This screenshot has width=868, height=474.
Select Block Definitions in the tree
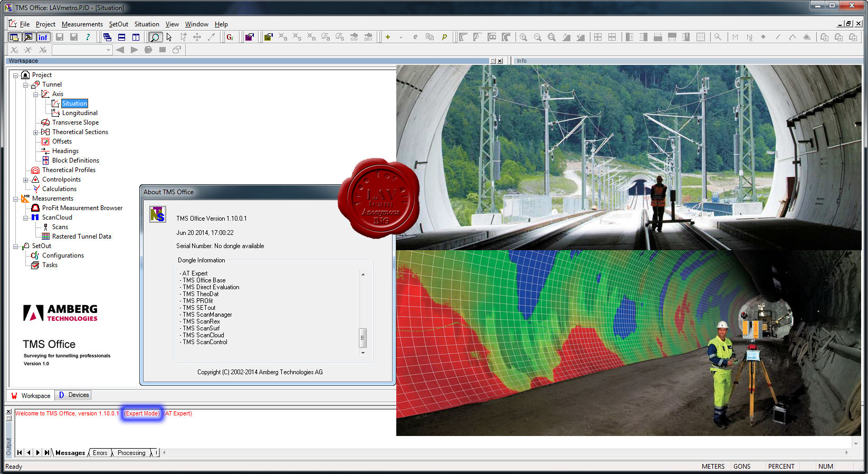click(75, 160)
